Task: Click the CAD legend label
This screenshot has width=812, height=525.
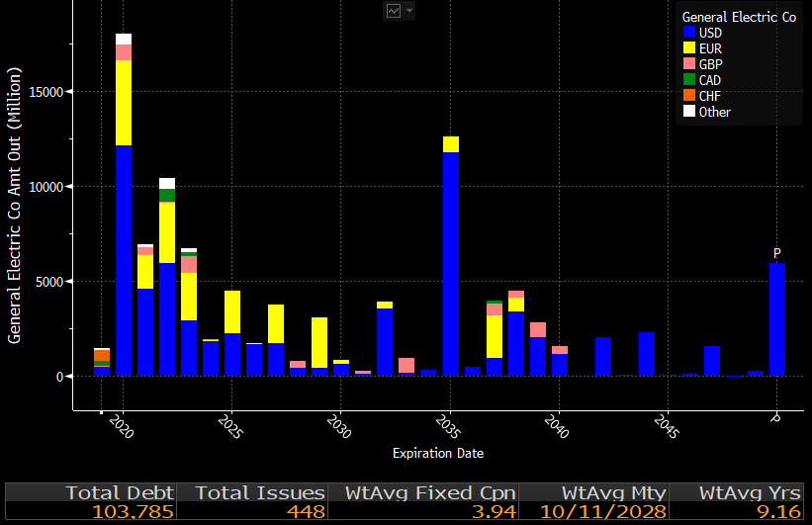Action: (710, 80)
